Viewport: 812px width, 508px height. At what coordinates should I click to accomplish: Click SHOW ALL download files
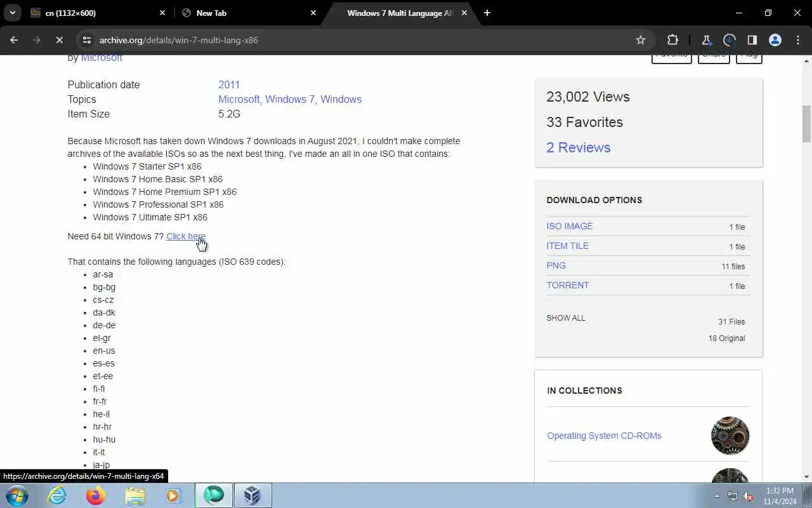(x=566, y=318)
